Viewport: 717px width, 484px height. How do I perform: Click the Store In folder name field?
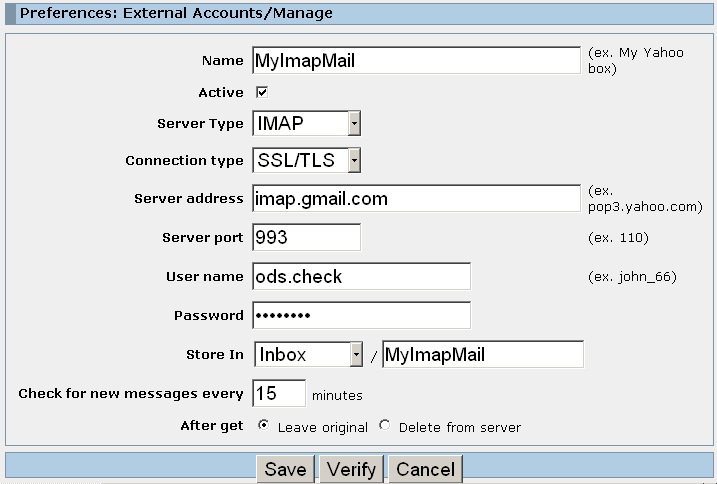point(483,354)
